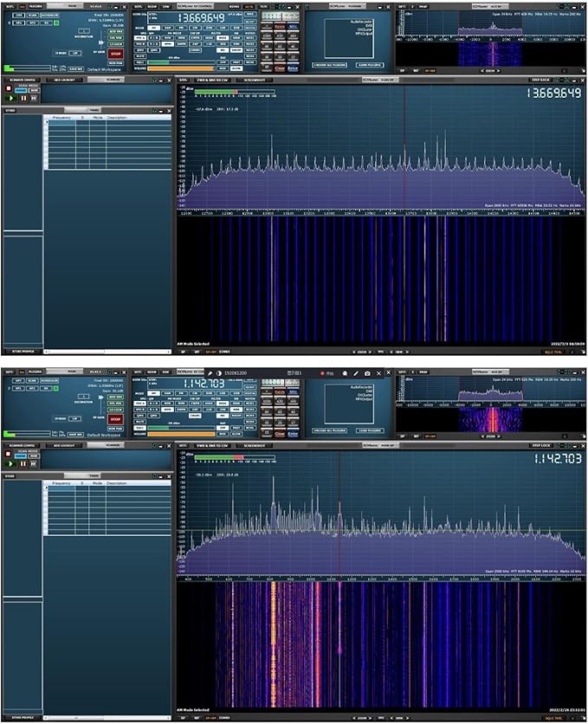Image resolution: width=588 pixels, height=724 pixels.
Task: Select SAM mode in upper RX Control
Action: point(166,28)
